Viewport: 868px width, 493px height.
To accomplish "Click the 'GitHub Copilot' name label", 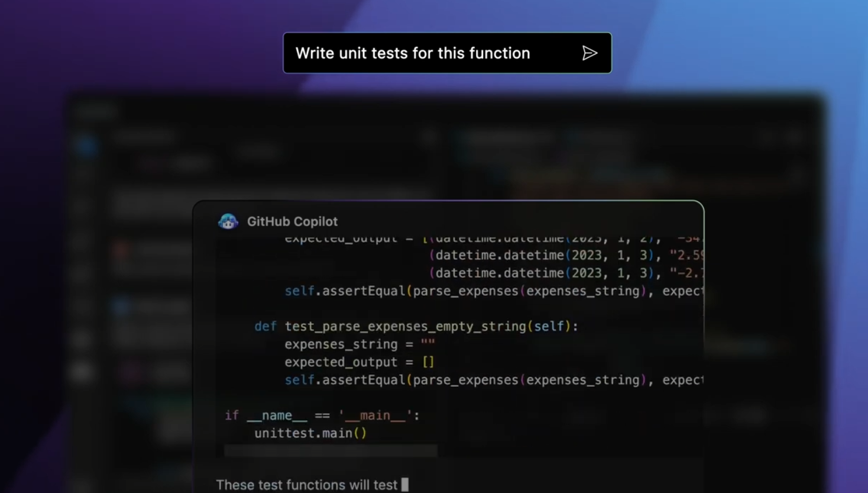I will click(292, 221).
